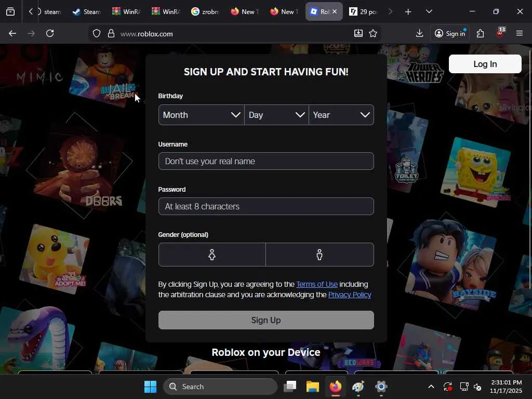This screenshot has width=532, height=399.
Task: Select the male gender option
Action: click(x=320, y=255)
